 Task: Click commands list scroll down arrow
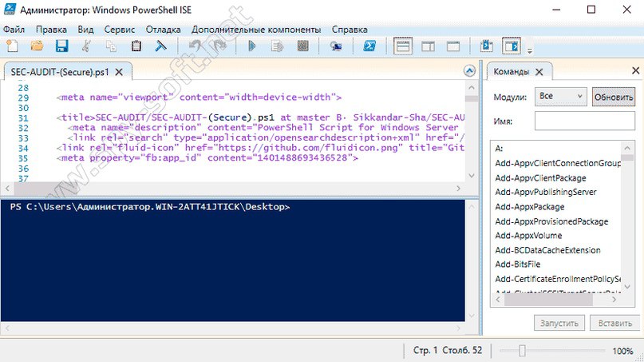(x=627, y=286)
